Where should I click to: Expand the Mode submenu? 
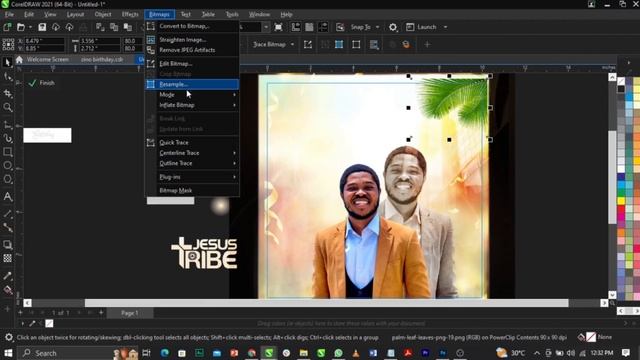192,94
